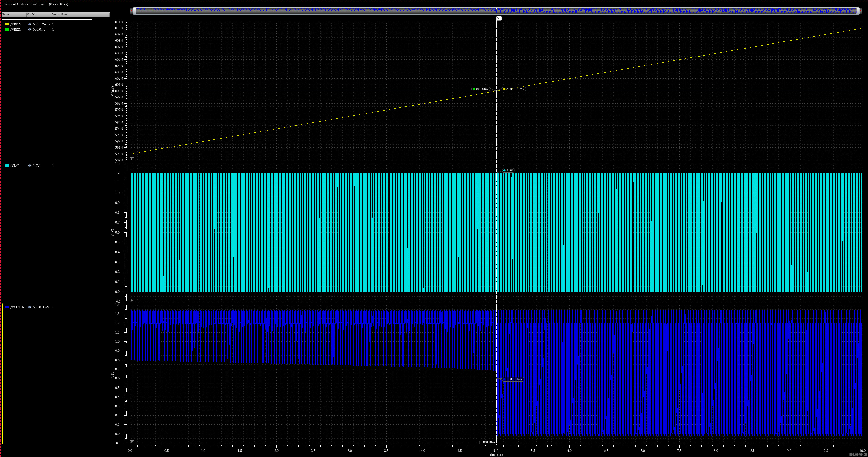Toggle visibility eye for /VOUT1N trace

(30, 307)
